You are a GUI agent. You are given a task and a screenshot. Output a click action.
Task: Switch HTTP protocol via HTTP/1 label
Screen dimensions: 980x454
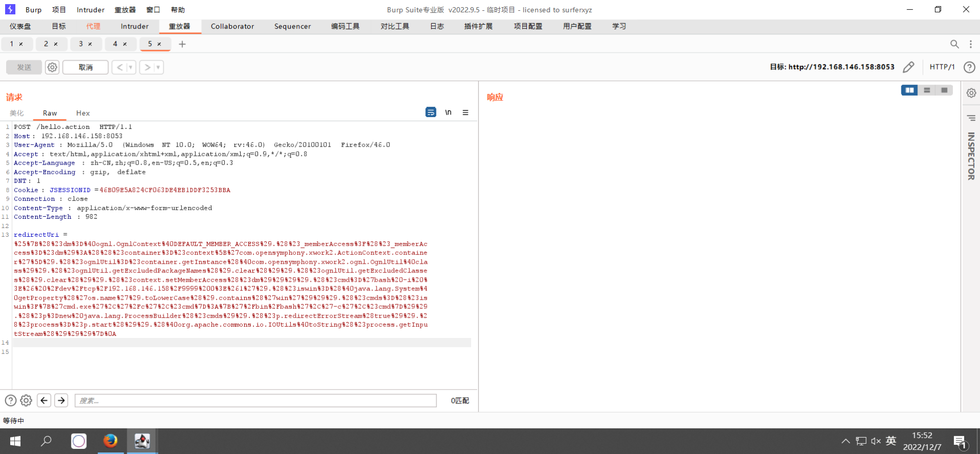click(x=942, y=67)
